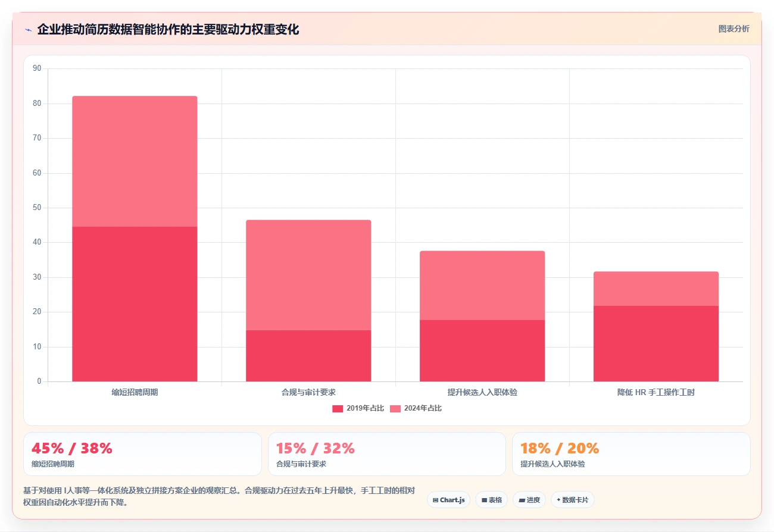Click the 2019 bar segment for 提升候选人入职体验

click(482, 351)
